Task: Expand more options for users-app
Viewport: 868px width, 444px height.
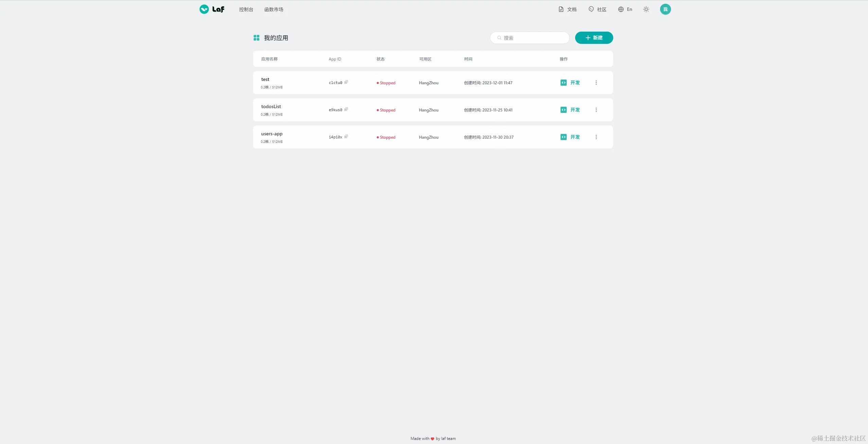Action: pos(596,137)
